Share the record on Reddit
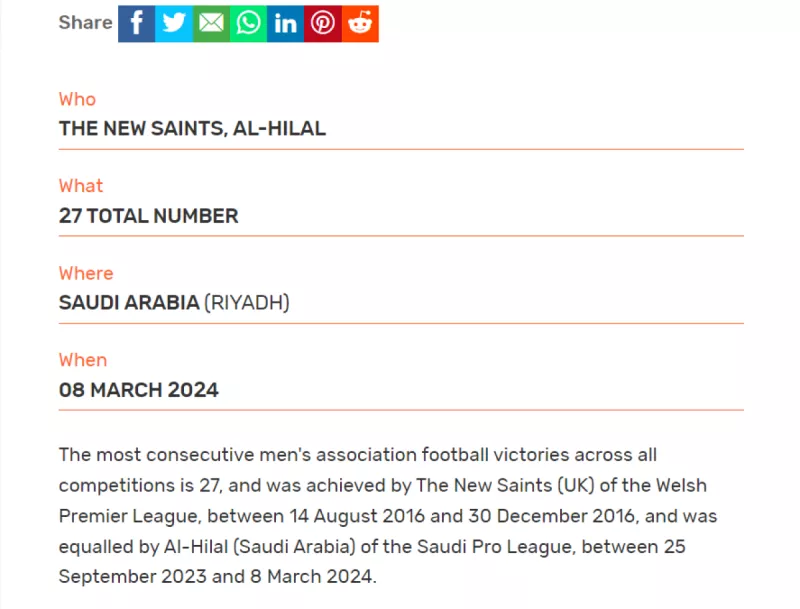 360,23
